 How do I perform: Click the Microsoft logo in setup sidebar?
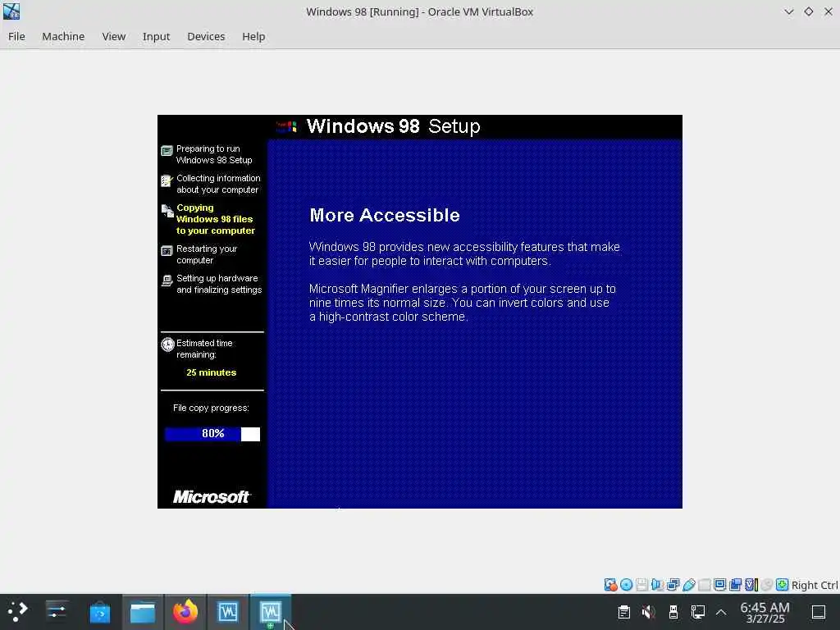(211, 497)
